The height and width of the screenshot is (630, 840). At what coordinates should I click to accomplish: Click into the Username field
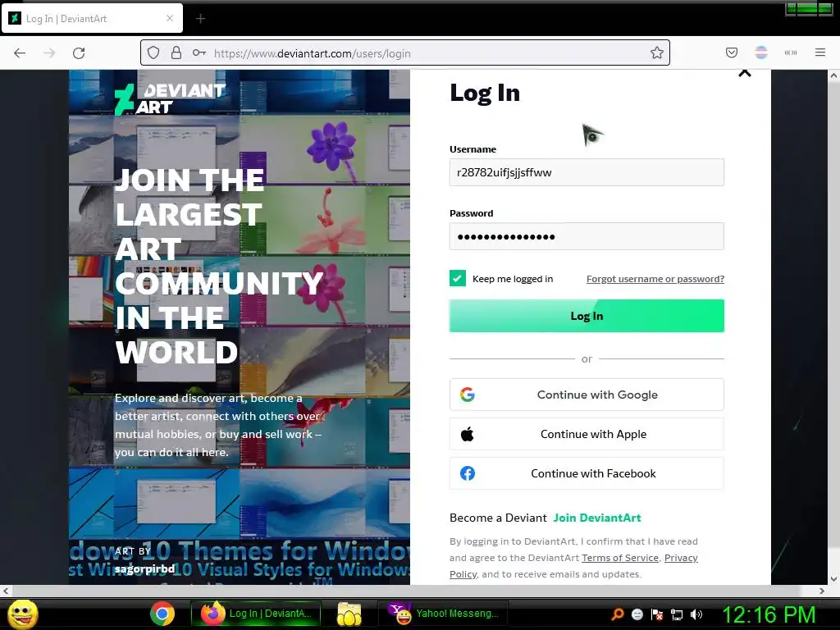click(587, 172)
